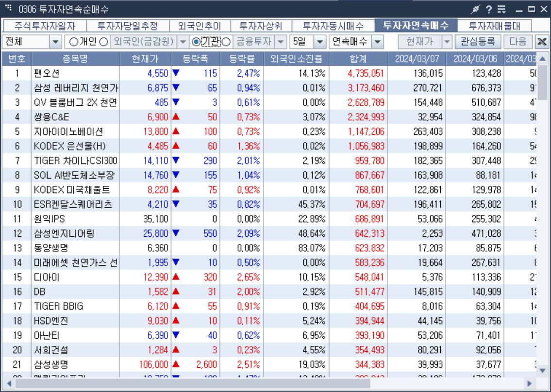This screenshot has width=551, height=392.
Task: Switch to 외국인추이 tab
Action: click(200, 26)
